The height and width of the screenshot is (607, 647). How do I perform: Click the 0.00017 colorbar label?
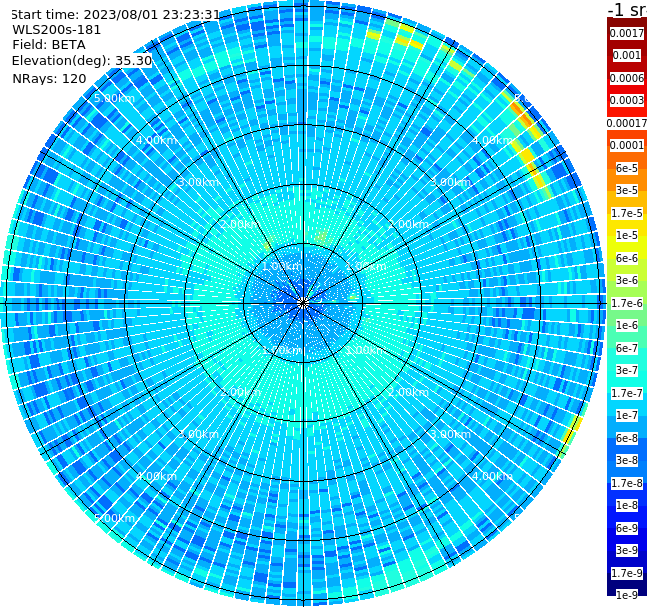[627, 123]
